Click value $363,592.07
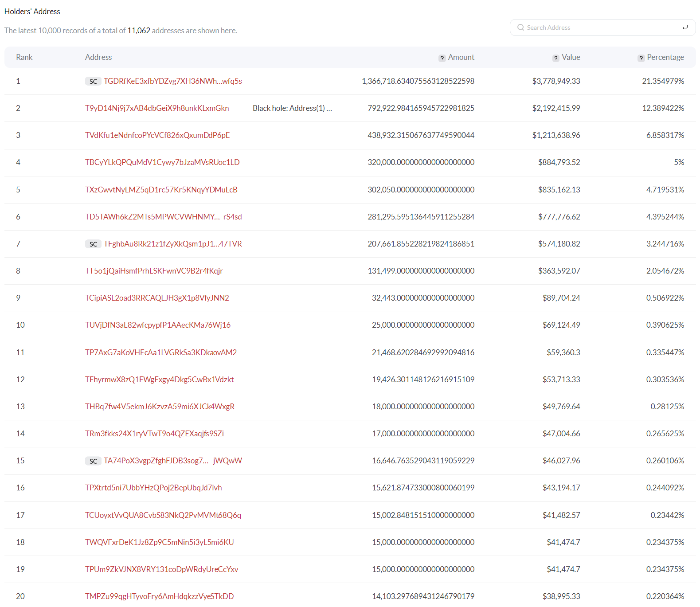 pos(559,271)
